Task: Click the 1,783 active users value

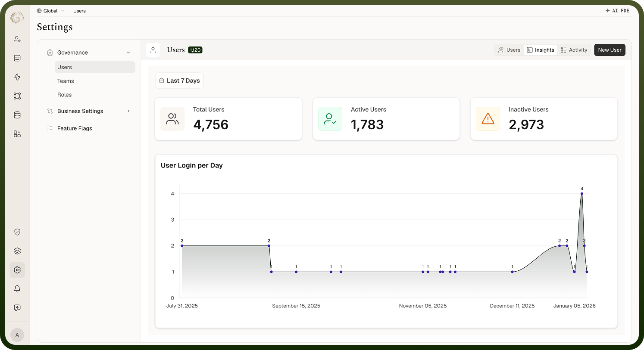Action: click(367, 125)
